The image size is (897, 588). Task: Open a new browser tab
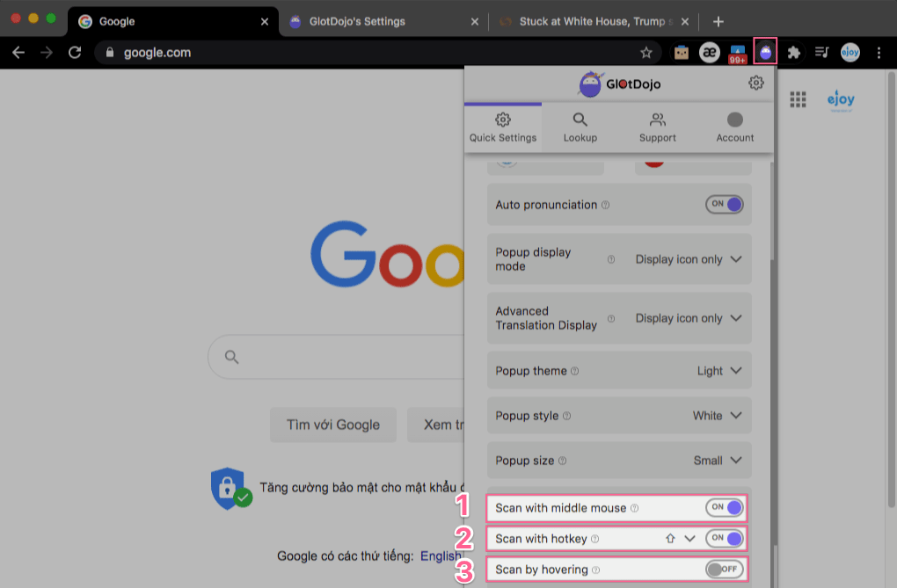[x=718, y=22]
